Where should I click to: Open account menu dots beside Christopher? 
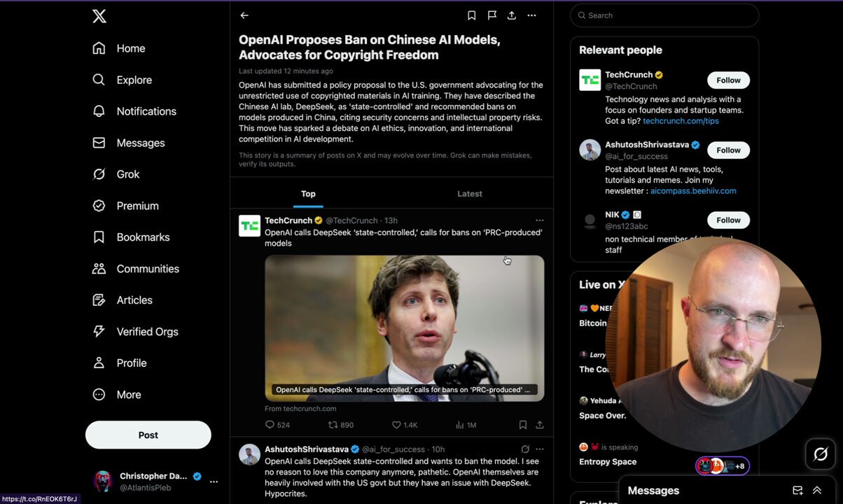click(214, 482)
